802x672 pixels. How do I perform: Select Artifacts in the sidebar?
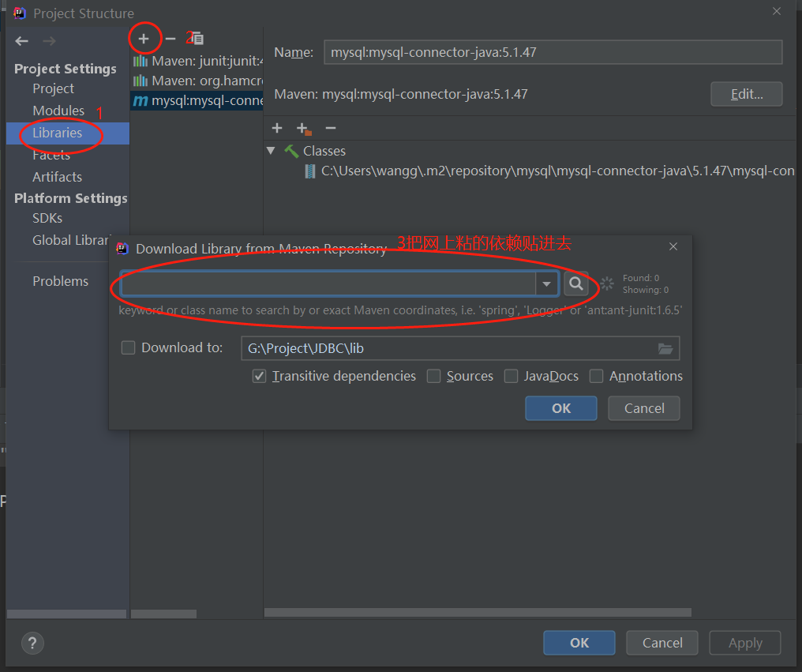[58, 177]
